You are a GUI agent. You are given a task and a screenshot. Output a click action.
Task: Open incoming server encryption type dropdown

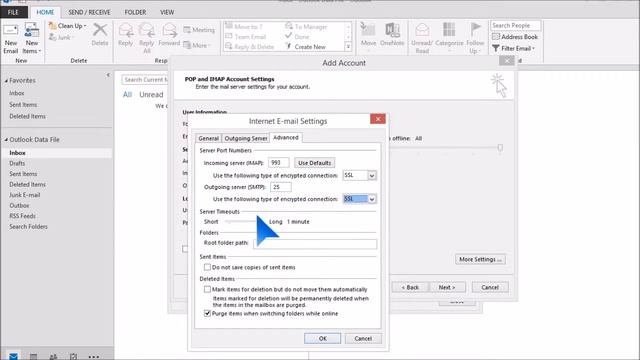tap(372, 176)
